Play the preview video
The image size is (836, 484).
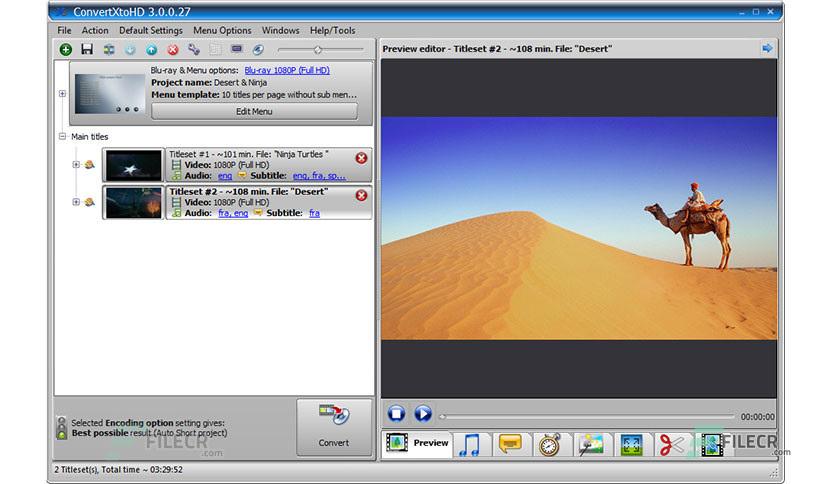point(423,414)
